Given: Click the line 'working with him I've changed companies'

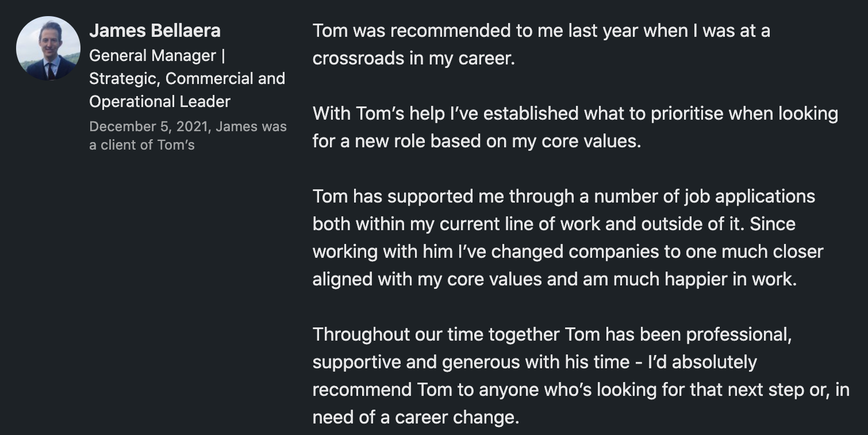Looking at the screenshot, I should (x=568, y=251).
